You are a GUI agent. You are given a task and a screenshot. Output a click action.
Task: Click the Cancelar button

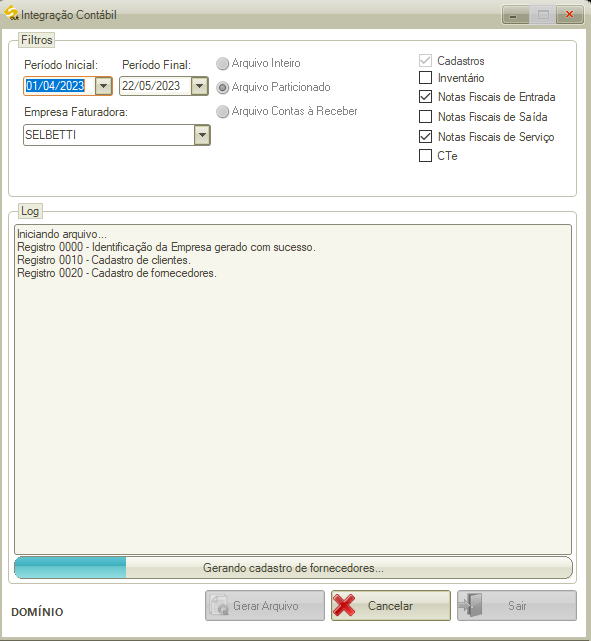click(x=391, y=605)
